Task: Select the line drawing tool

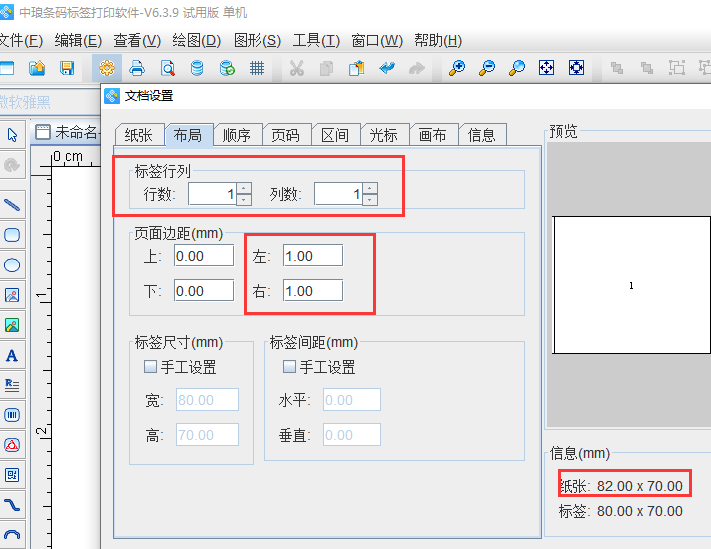Action: coord(12,205)
